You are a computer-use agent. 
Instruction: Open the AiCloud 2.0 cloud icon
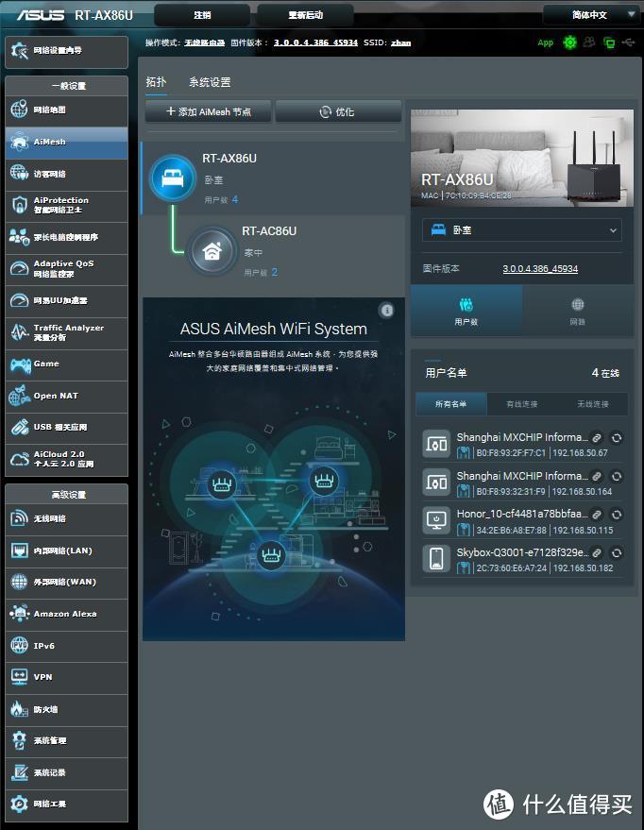20,459
